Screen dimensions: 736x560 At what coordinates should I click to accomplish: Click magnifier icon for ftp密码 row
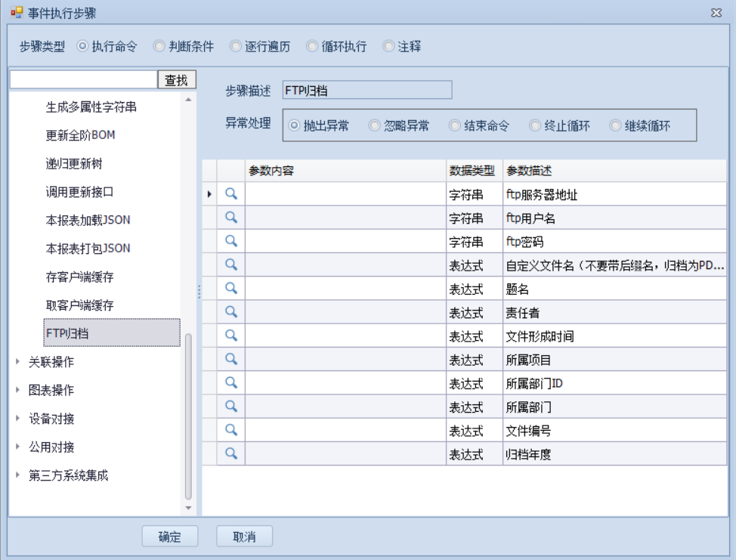coord(231,241)
